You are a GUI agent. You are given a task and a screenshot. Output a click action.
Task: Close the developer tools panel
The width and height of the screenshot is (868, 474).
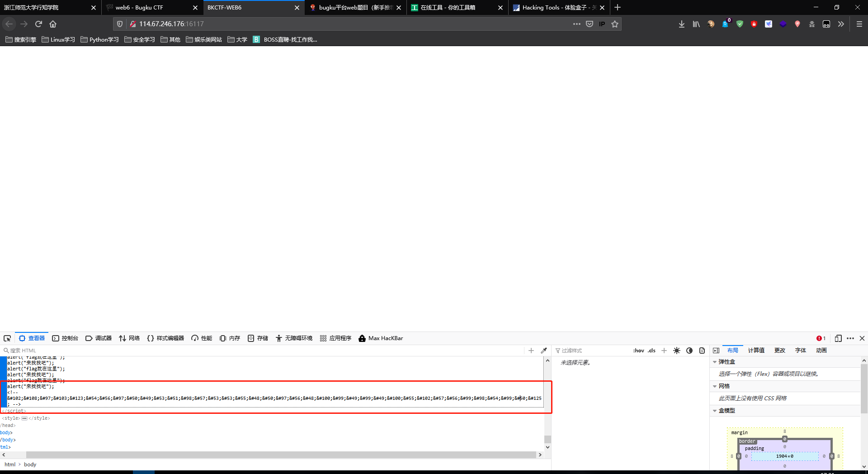[x=862, y=338]
